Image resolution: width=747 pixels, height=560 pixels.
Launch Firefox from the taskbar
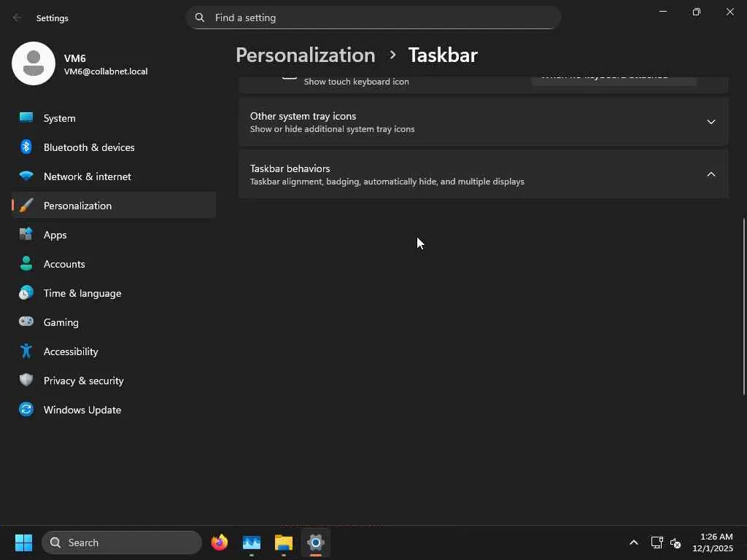(x=219, y=542)
